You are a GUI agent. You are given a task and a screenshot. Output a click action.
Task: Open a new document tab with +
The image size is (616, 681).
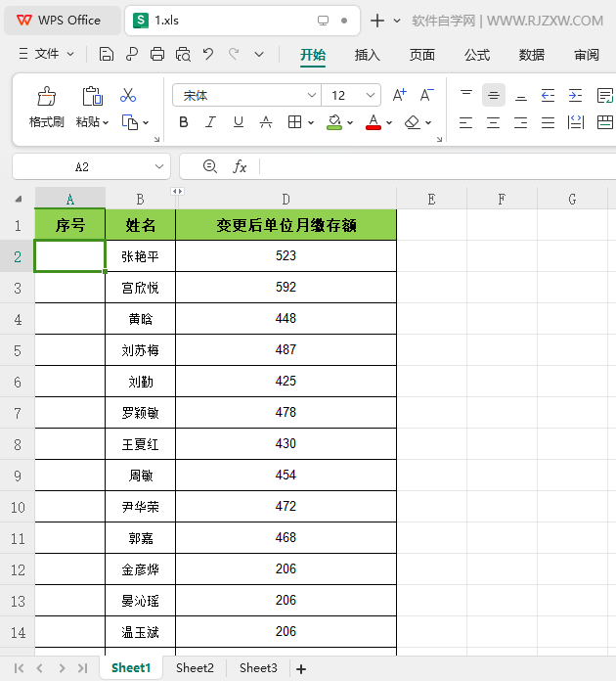coord(377,21)
